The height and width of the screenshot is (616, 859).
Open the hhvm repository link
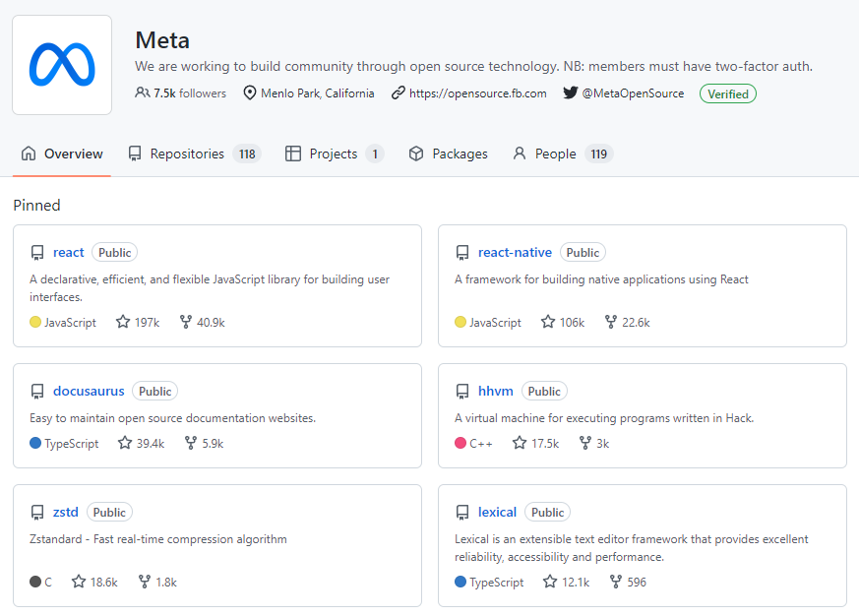[496, 391]
